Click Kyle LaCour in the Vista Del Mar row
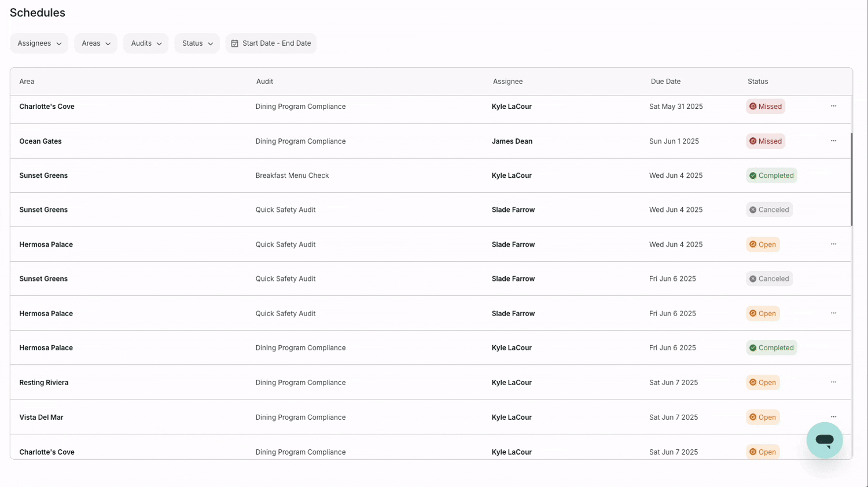This screenshot has width=868, height=487. tap(512, 418)
